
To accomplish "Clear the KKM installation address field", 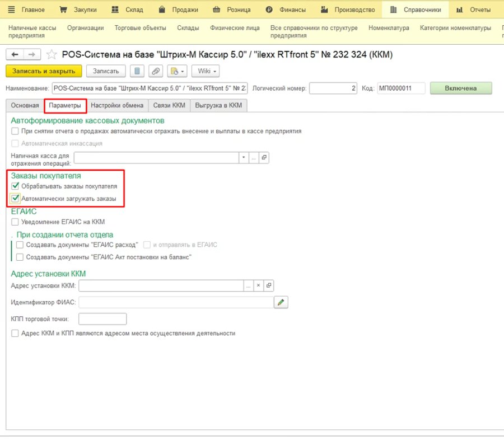I will (258, 285).
